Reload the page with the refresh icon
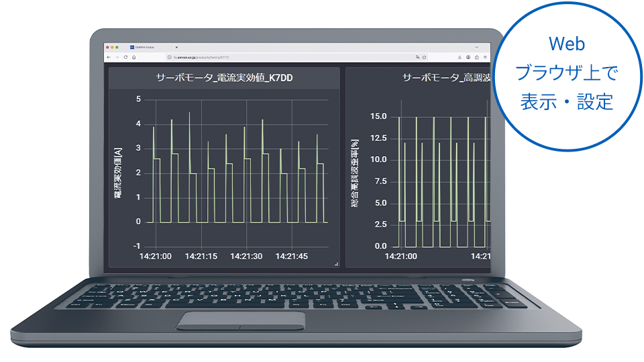This screenshot has width=644, height=362. point(125,58)
